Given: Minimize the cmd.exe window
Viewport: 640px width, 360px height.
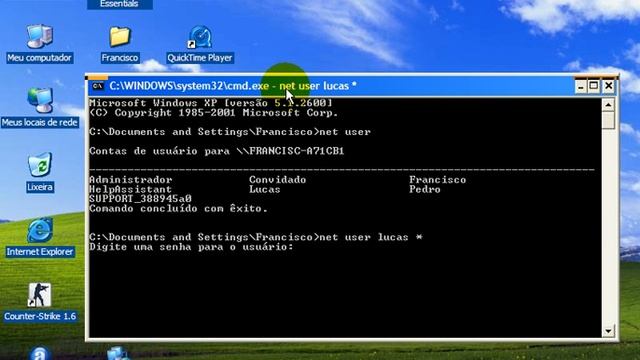Looking at the screenshot, I should pos(580,86).
